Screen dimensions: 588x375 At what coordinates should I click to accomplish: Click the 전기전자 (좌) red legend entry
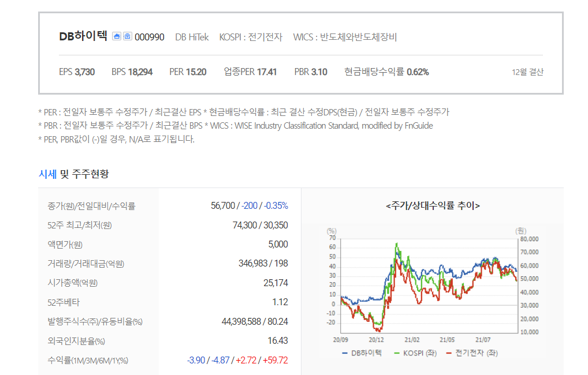[472, 353]
